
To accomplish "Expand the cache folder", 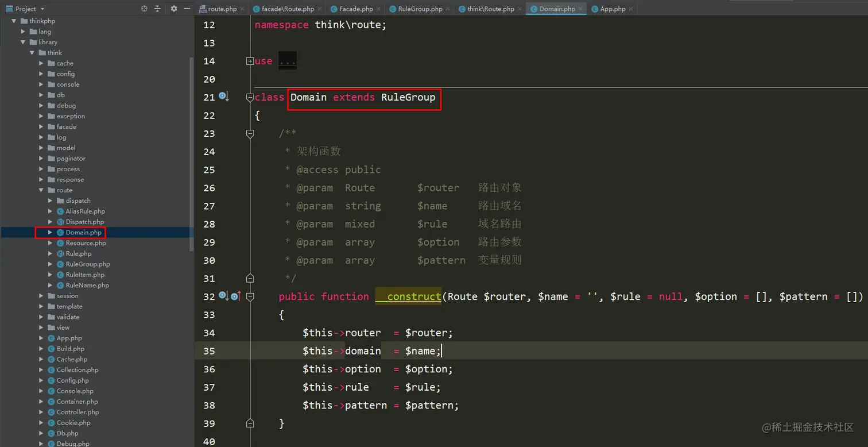I will 41,63.
